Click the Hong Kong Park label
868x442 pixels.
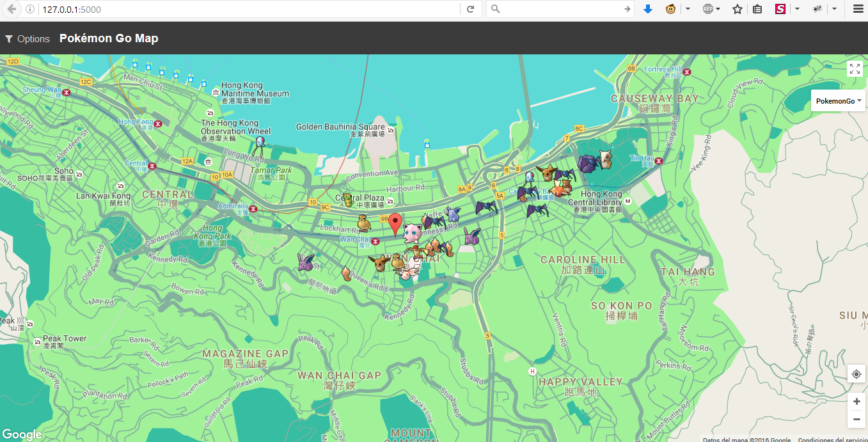[x=212, y=232]
